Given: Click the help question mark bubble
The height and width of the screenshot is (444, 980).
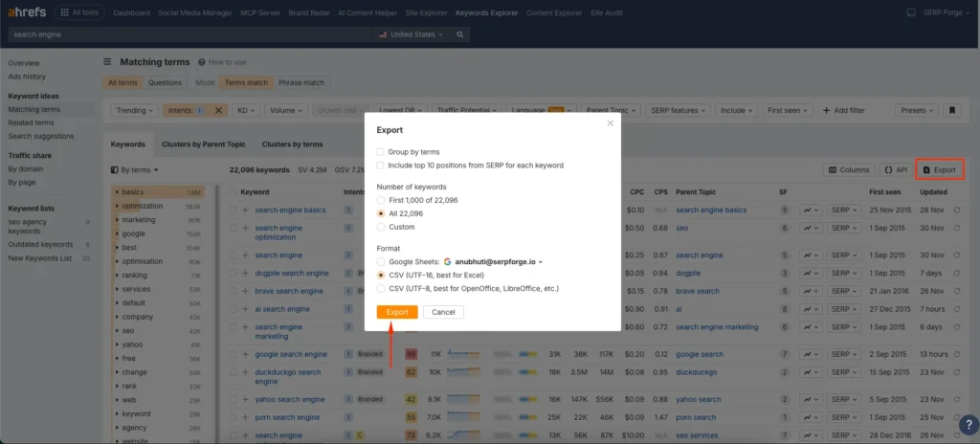Looking at the screenshot, I should pos(967,424).
